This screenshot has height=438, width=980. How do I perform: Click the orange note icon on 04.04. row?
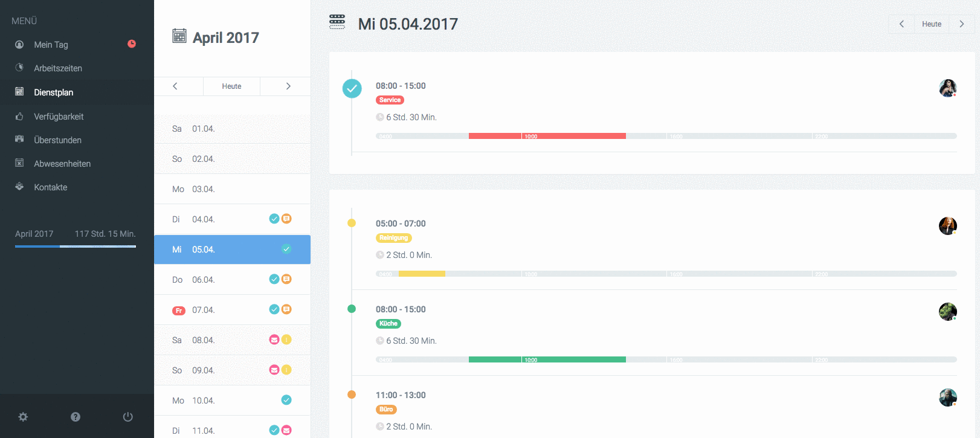pos(286,219)
